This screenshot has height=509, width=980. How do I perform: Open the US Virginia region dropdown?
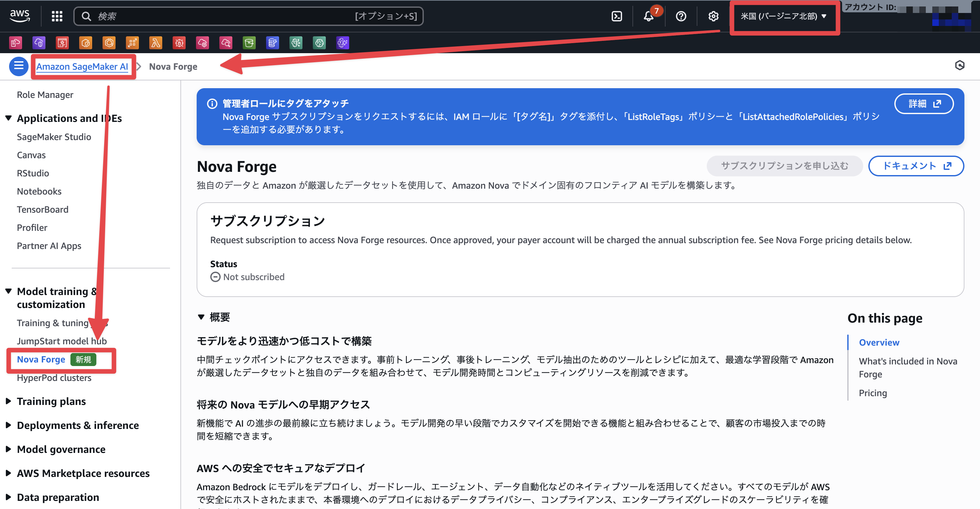pos(783,16)
